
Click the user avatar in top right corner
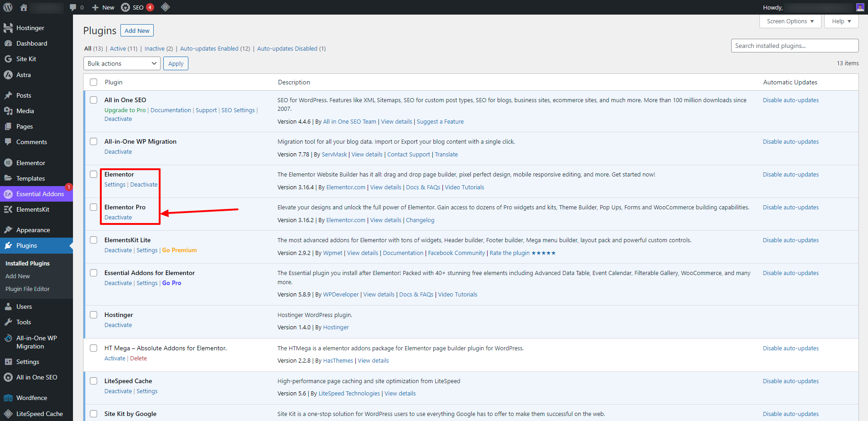[860, 7]
